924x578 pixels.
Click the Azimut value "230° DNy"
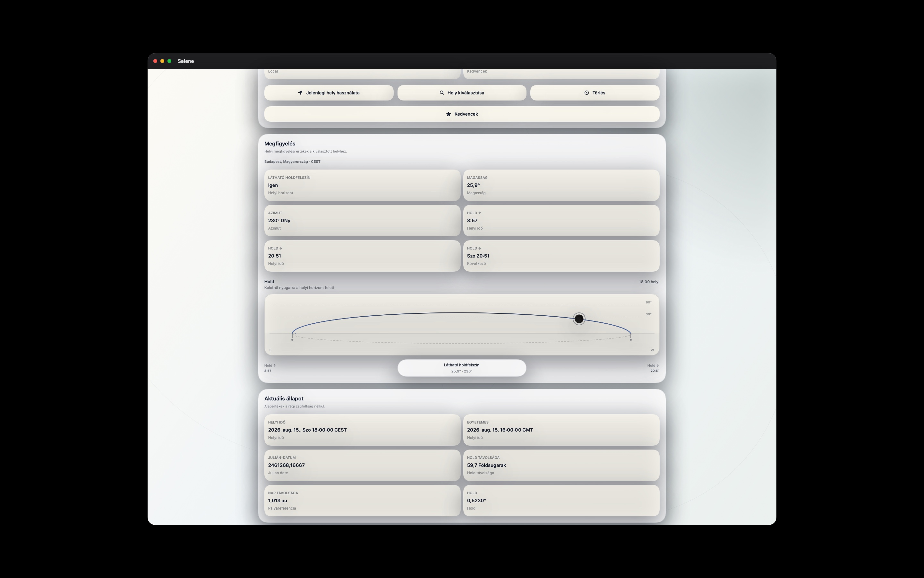point(279,221)
